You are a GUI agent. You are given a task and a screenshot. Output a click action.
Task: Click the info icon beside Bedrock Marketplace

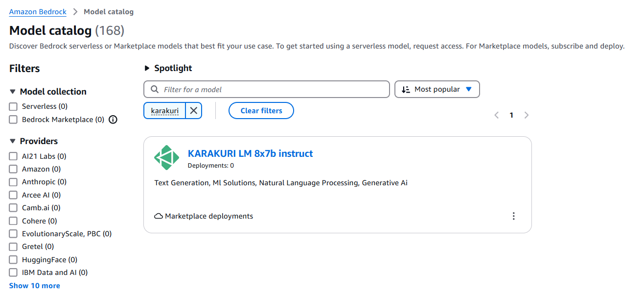tap(113, 120)
